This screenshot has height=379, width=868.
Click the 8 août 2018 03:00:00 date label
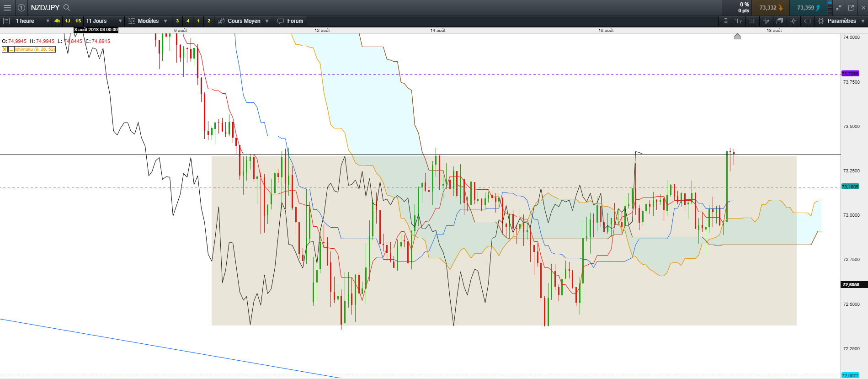point(96,30)
